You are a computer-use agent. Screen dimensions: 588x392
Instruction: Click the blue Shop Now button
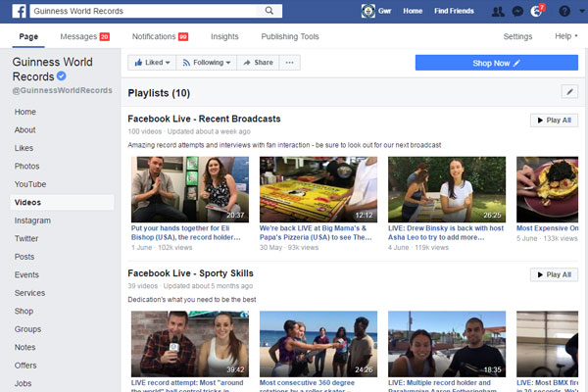[x=496, y=63]
